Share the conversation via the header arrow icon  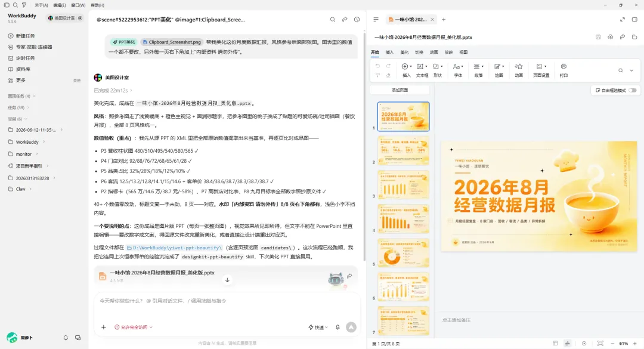click(345, 19)
